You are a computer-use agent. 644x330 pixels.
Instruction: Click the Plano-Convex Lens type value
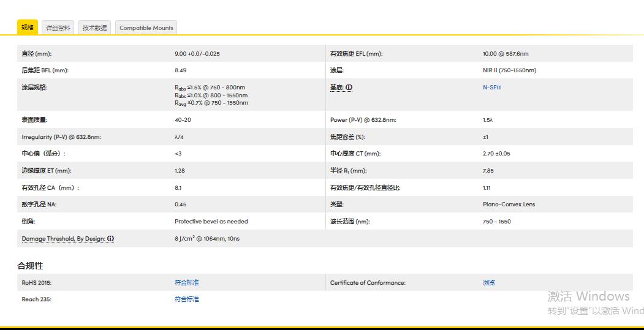coord(509,204)
